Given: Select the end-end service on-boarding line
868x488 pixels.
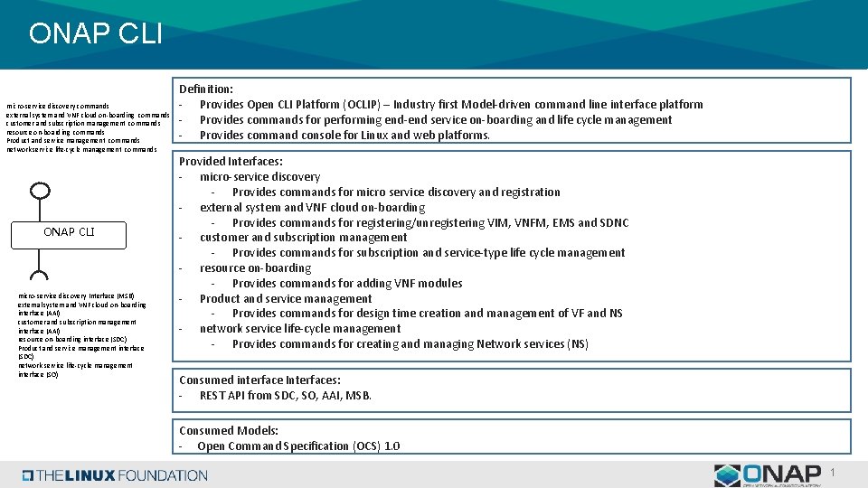Looking at the screenshot, I should (436, 120).
